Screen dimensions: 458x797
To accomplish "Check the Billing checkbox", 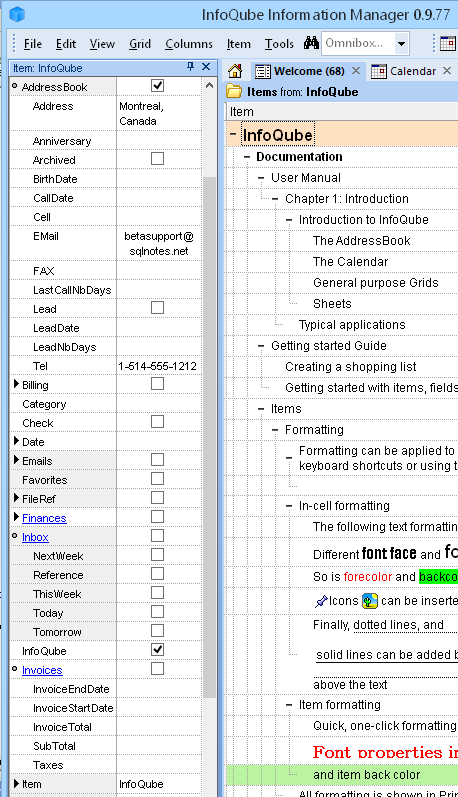I will (x=158, y=384).
